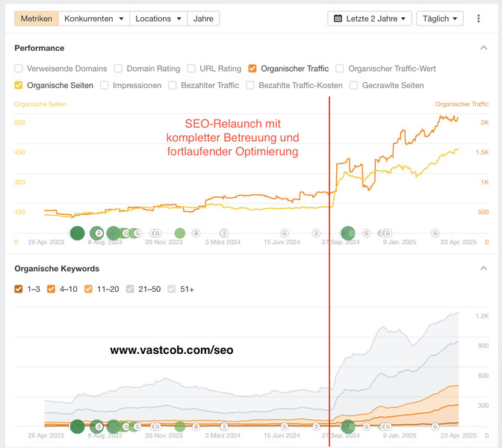Viewport: 502px width, 448px height.
Task: Collapse the Organische Keywords section
Action: (x=483, y=269)
